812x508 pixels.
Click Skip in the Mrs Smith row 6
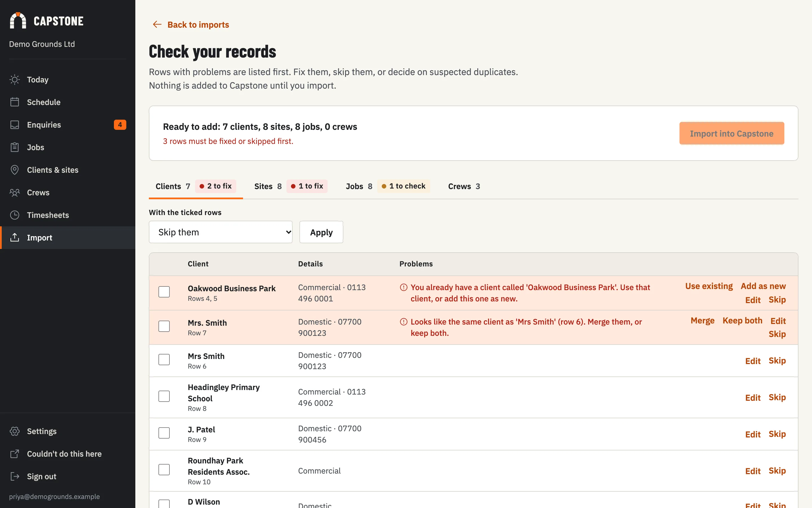point(777,361)
